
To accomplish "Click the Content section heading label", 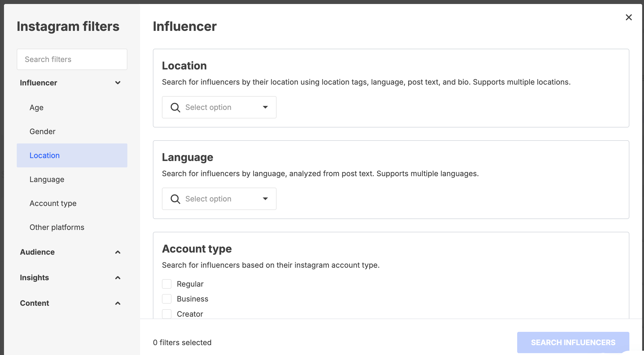I will (35, 303).
